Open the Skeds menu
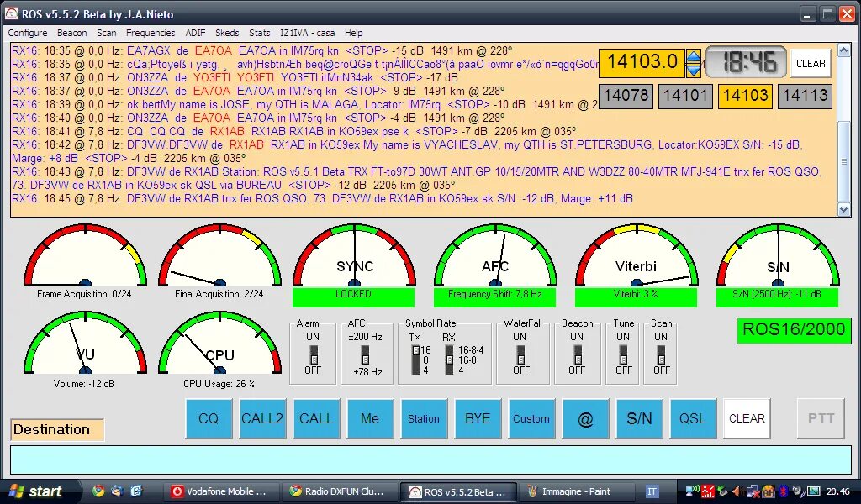 pyautogui.click(x=227, y=33)
